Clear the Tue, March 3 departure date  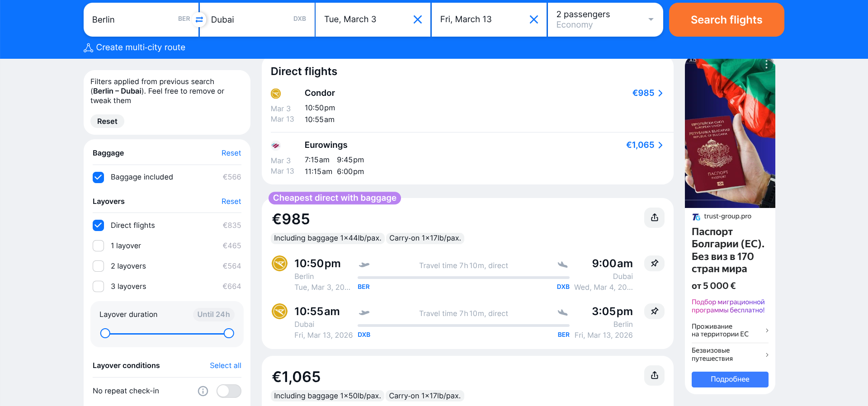click(418, 19)
